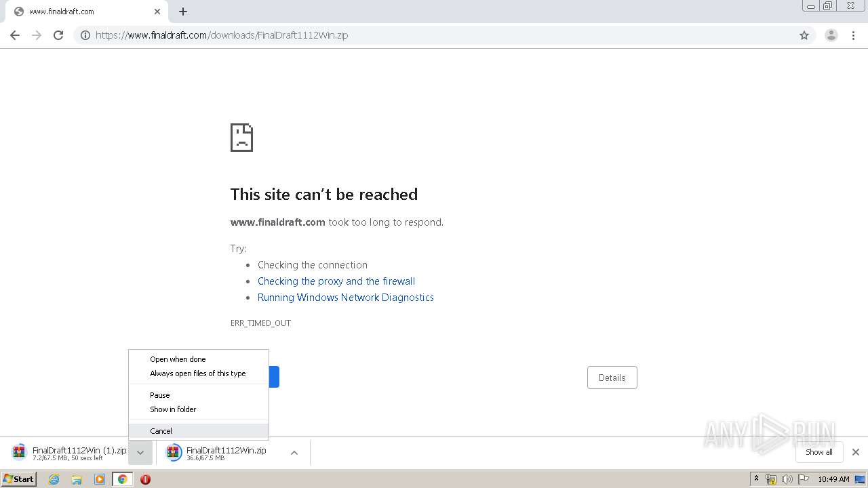Select the Chrome taskbar icon

pos(123,479)
